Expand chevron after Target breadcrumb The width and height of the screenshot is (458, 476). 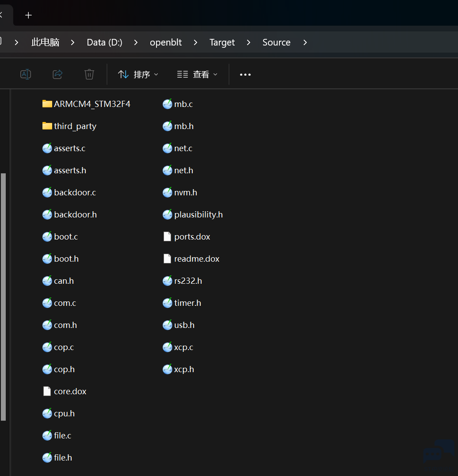pos(248,42)
